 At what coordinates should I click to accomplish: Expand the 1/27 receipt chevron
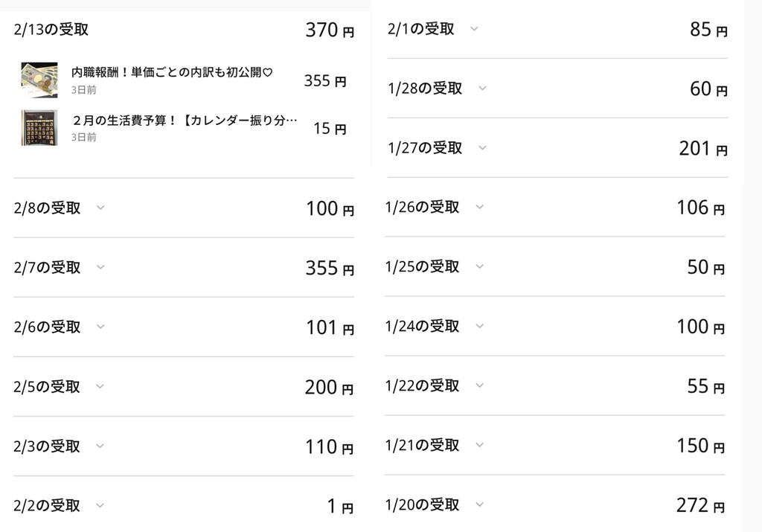482,147
